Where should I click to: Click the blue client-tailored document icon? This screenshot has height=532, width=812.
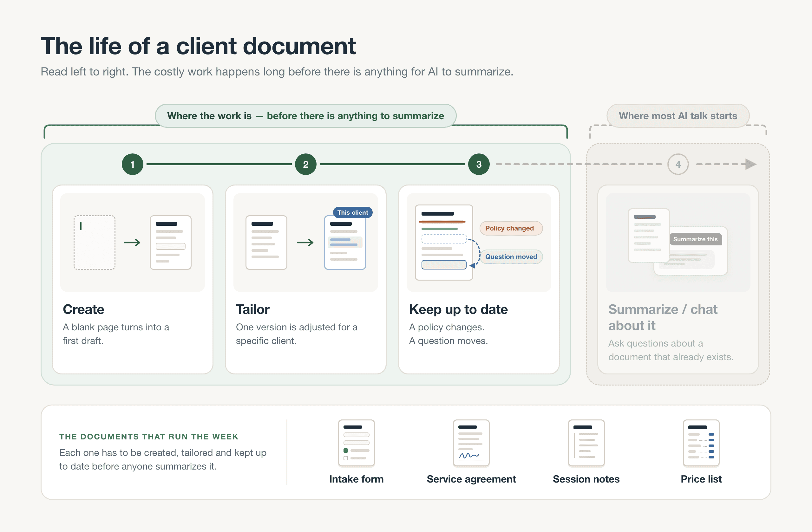click(x=345, y=243)
